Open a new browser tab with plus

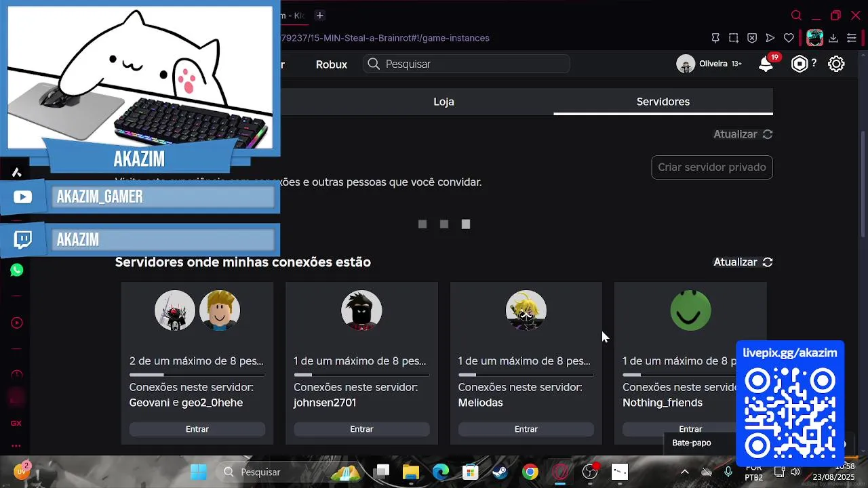(319, 15)
